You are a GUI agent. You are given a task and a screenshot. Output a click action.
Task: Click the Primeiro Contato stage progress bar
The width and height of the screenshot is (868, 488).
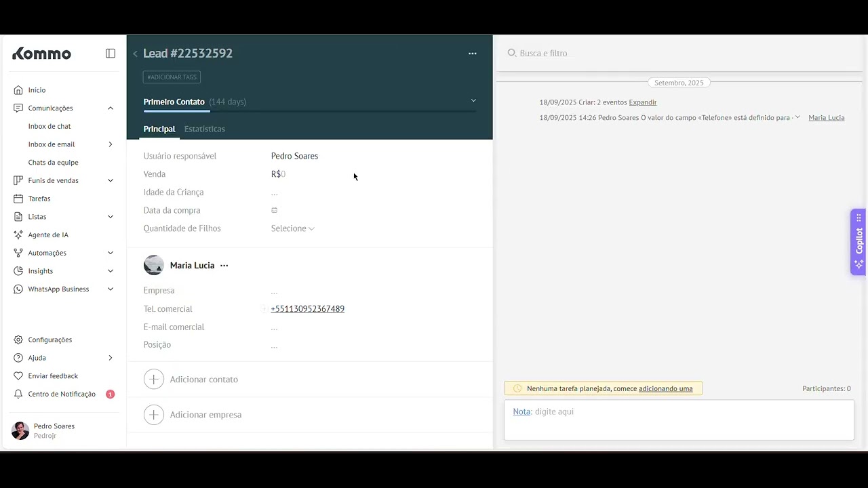[x=309, y=111]
